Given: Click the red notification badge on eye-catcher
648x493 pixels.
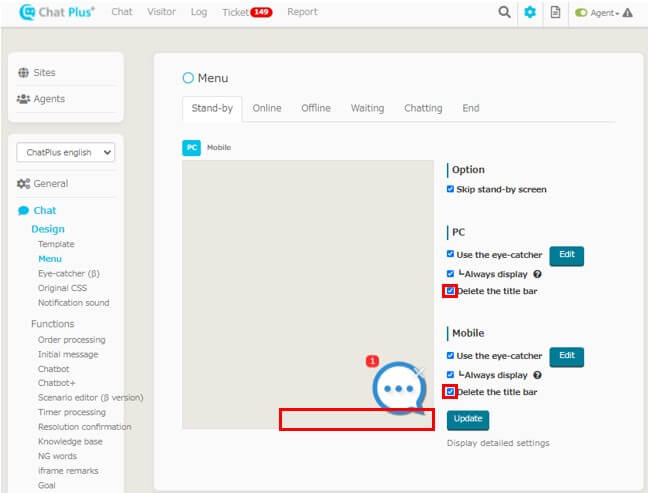Looking at the screenshot, I should (x=372, y=361).
